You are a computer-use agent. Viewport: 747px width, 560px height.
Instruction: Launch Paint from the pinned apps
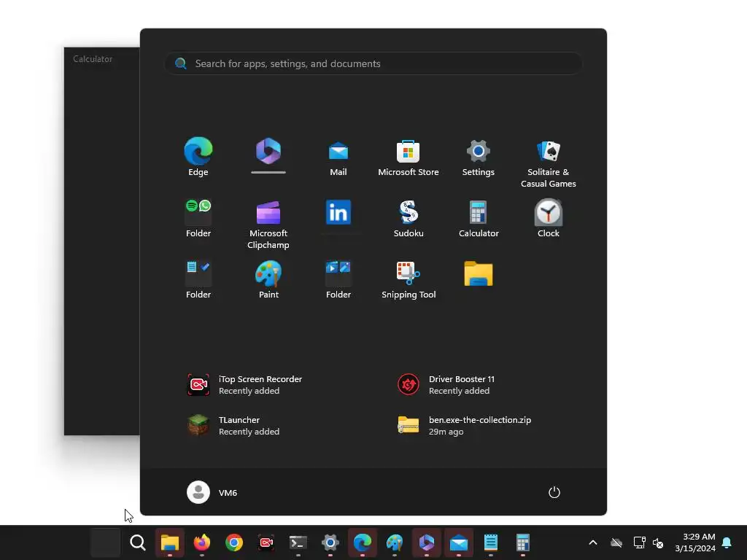(x=268, y=280)
